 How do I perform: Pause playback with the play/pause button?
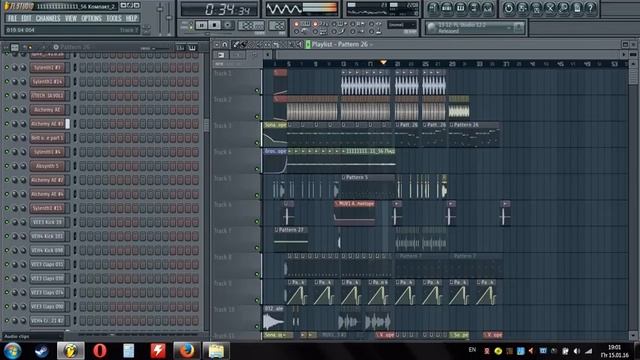[x=201, y=25]
